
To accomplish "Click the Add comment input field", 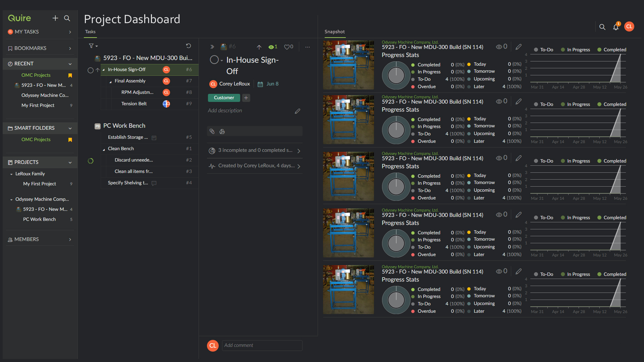I will pyautogui.click(x=262, y=346).
